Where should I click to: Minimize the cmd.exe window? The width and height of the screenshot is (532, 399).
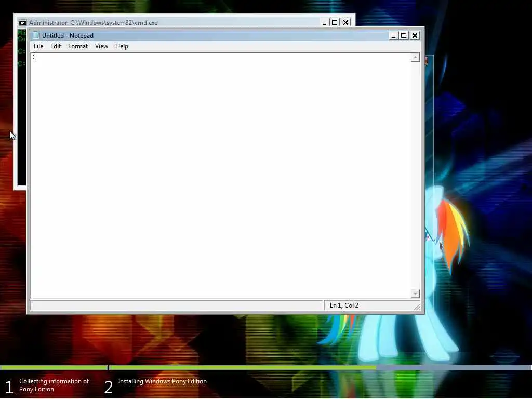(x=324, y=23)
